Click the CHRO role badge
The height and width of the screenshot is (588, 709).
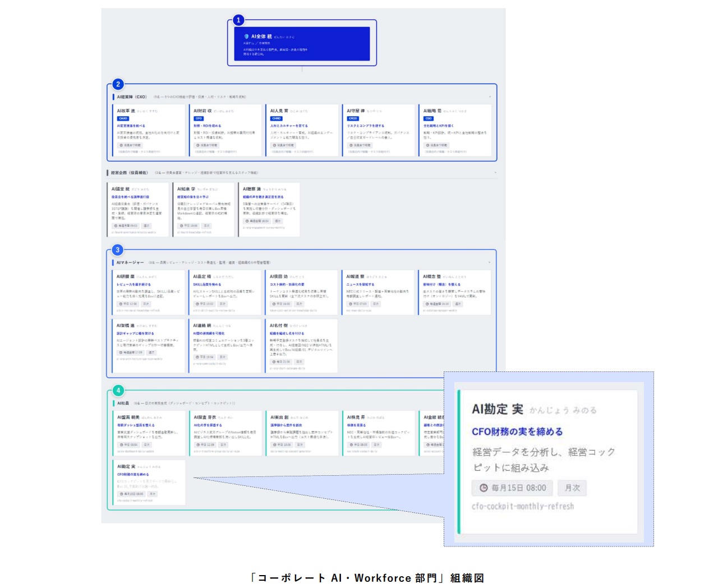pyautogui.click(x=277, y=118)
